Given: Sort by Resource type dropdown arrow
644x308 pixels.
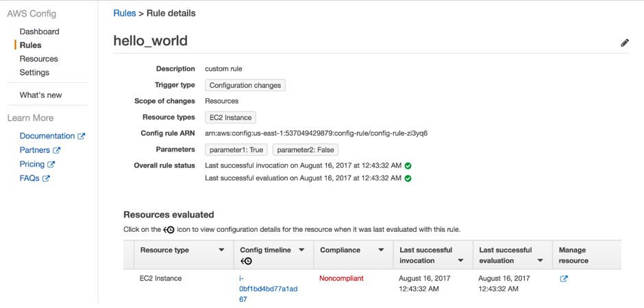Looking at the screenshot, I should click(x=221, y=250).
